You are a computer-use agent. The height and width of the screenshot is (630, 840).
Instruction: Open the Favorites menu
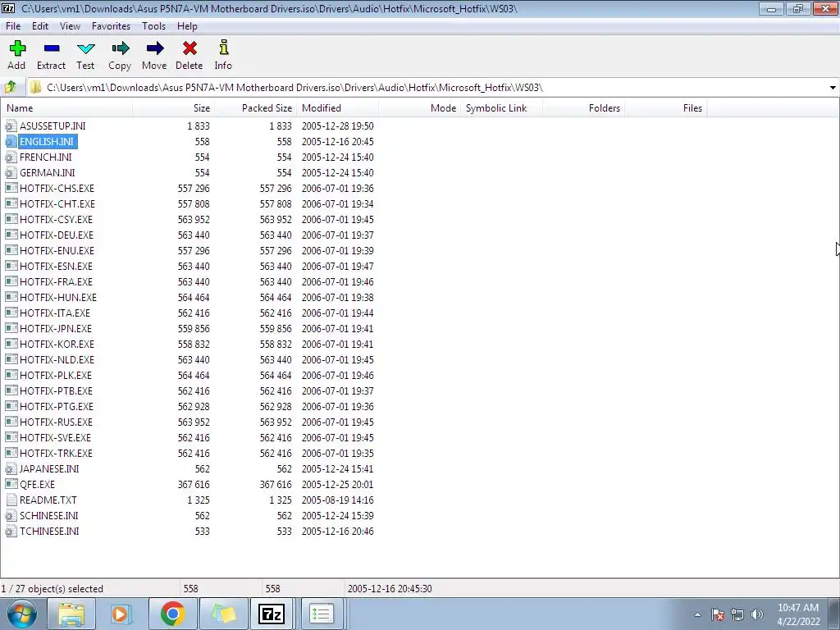(111, 26)
